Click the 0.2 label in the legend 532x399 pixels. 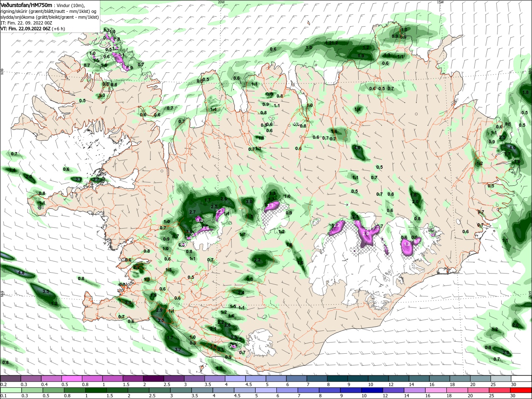(x=3, y=384)
